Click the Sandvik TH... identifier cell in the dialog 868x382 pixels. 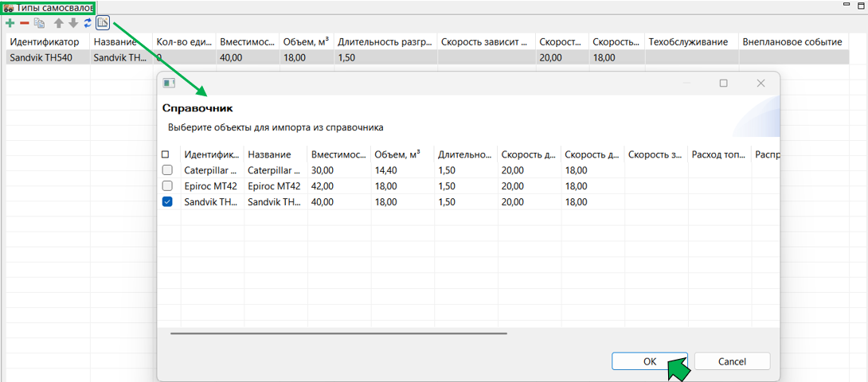[213, 202]
